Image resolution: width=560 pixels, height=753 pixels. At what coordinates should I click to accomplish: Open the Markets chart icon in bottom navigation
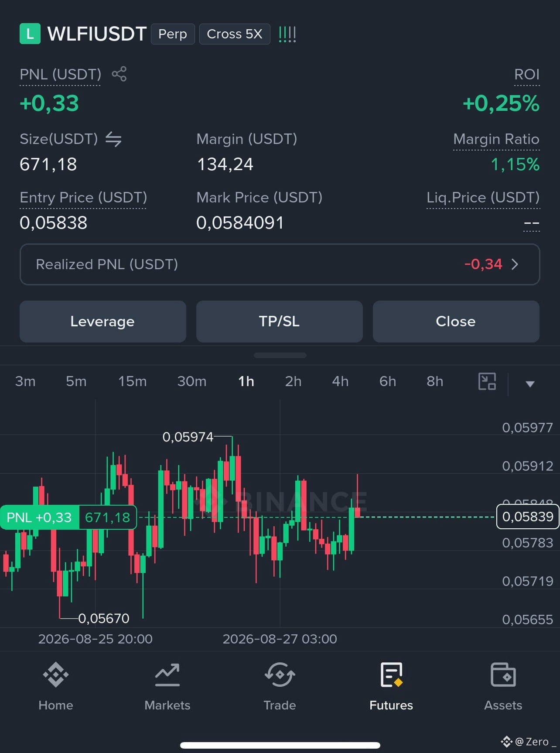point(167,675)
